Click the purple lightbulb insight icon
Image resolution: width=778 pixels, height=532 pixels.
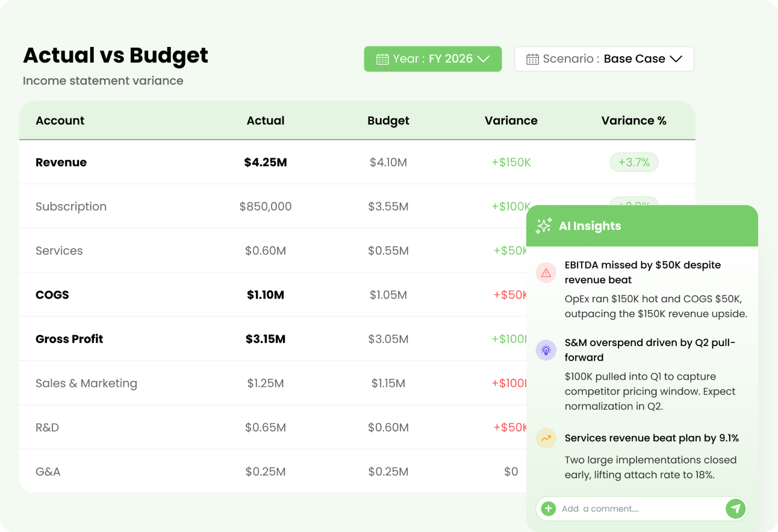pyautogui.click(x=546, y=350)
